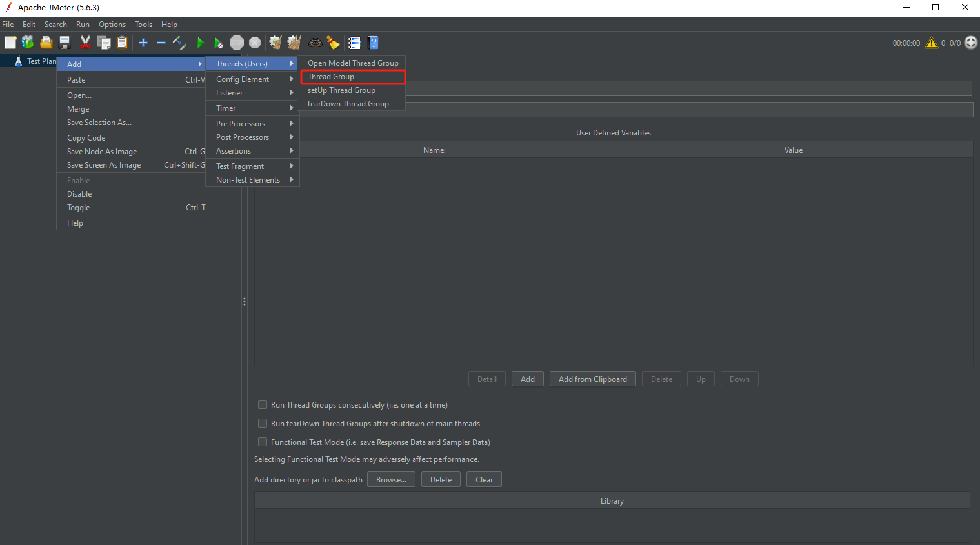
Task: Click Toggle in context menu
Action: point(132,207)
